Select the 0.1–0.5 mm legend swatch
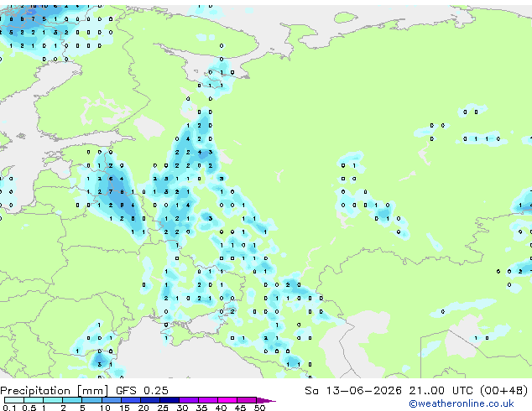Screen dimensions: 532x411 point(14,400)
